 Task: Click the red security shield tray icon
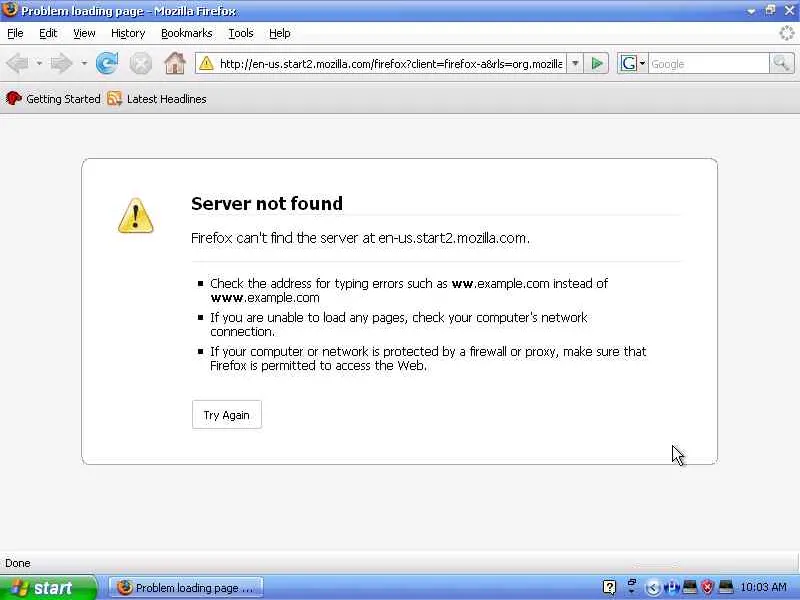(707, 588)
